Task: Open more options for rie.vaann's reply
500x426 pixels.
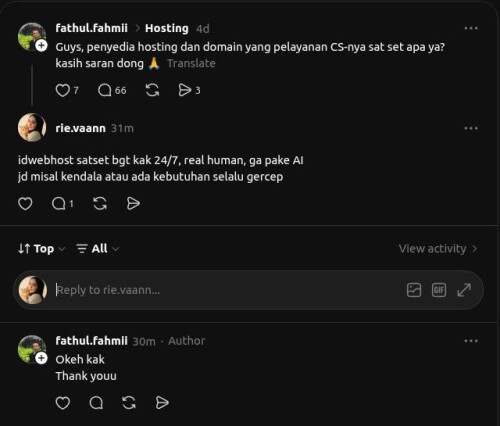Action: (471, 128)
